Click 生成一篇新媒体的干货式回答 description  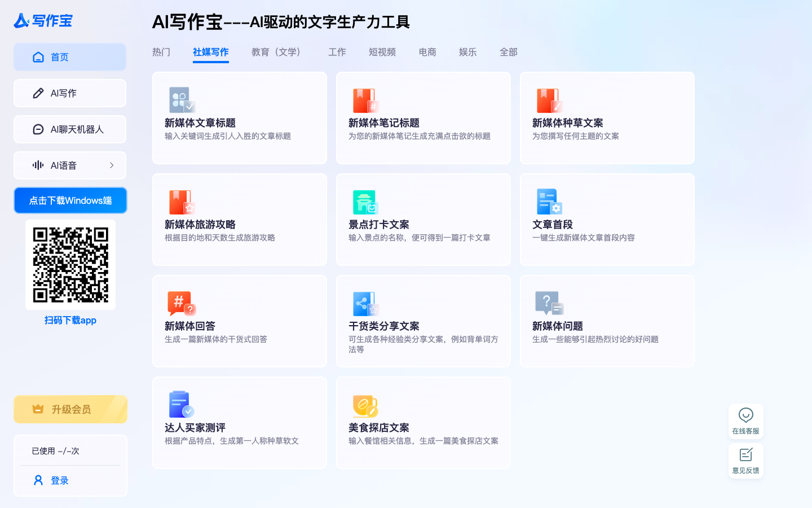[x=216, y=339]
